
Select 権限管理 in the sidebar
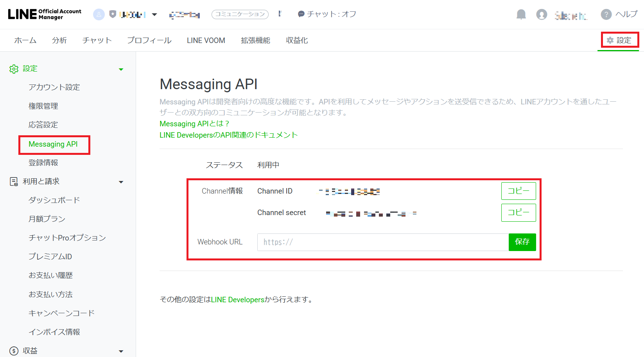(43, 106)
